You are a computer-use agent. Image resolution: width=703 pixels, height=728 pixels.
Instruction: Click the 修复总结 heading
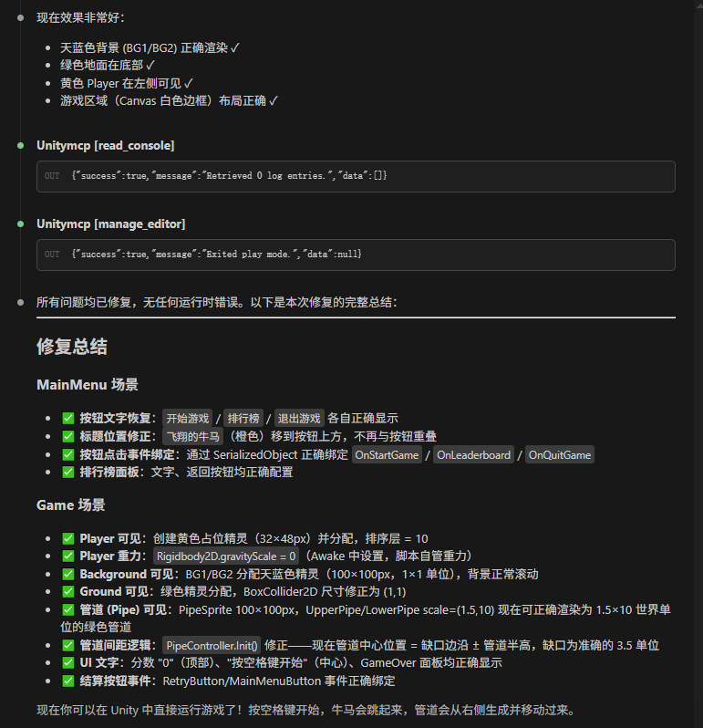[x=72, y=347]
